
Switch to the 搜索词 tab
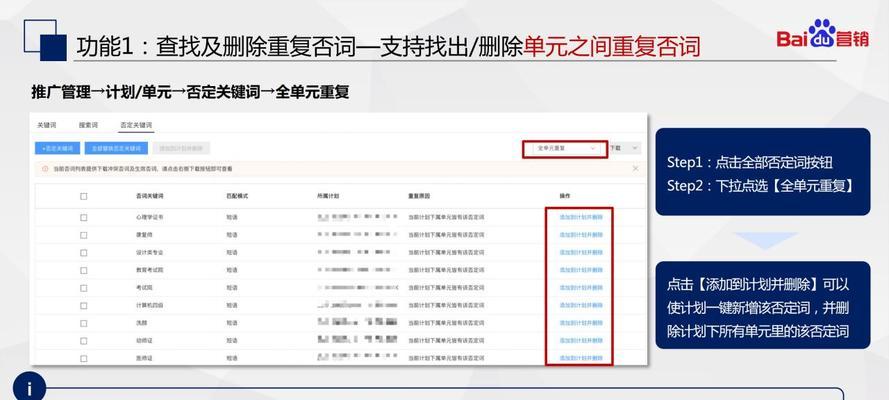[88, 125]
